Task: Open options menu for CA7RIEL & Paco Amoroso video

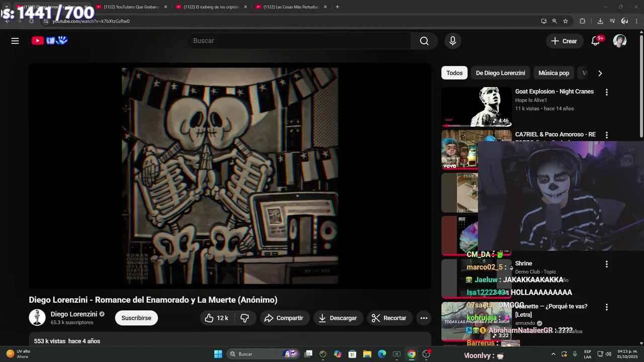Action: pyautogui.click(x=606, y=135)
